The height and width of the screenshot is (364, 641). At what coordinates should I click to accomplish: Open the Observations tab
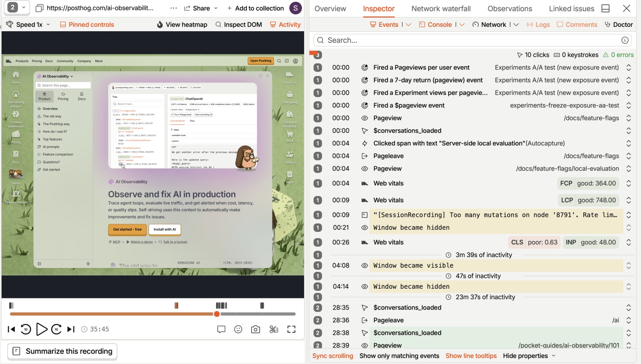point(510,8)
